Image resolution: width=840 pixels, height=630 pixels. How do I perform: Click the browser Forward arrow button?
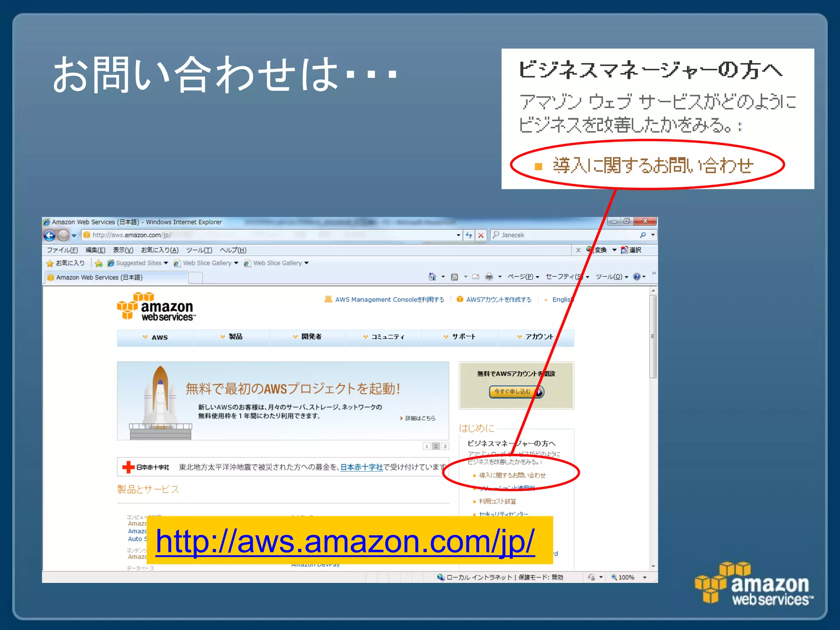click(x=63, y=235)
